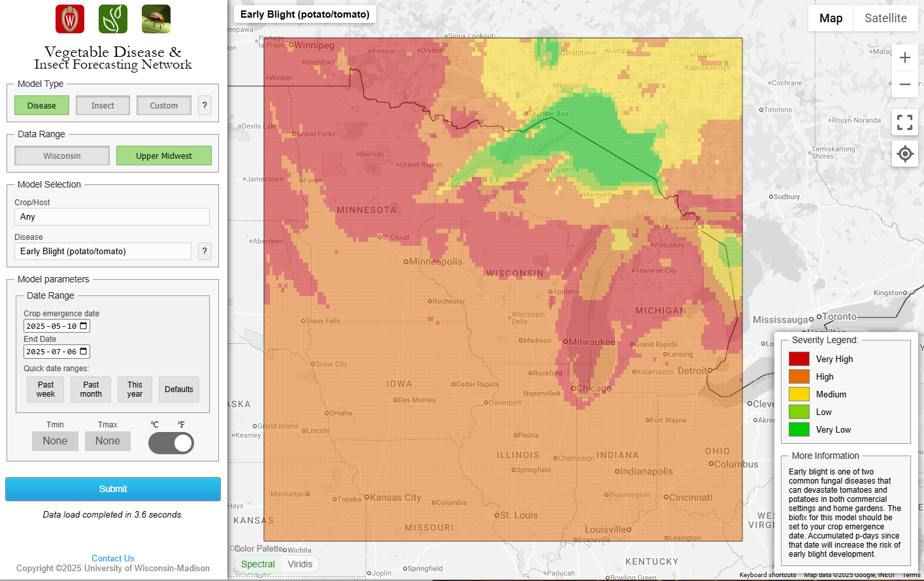924x581 pixels.
Task: Choose the Viridis color palette
Action: click(300, 564)
